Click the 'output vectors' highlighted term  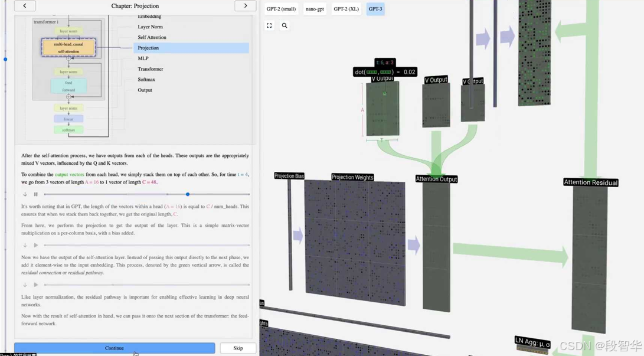click(x=70, y=175)
